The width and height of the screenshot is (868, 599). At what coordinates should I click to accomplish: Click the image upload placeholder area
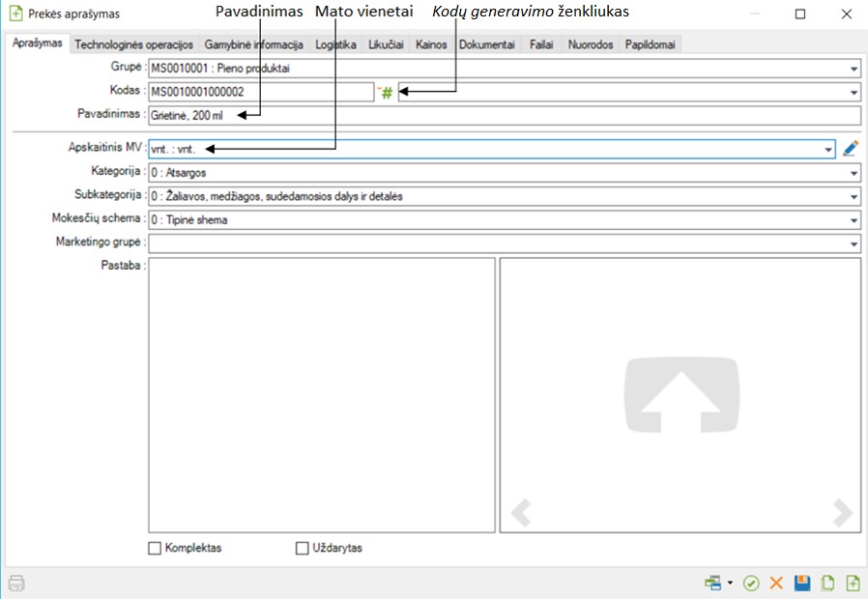680,396
